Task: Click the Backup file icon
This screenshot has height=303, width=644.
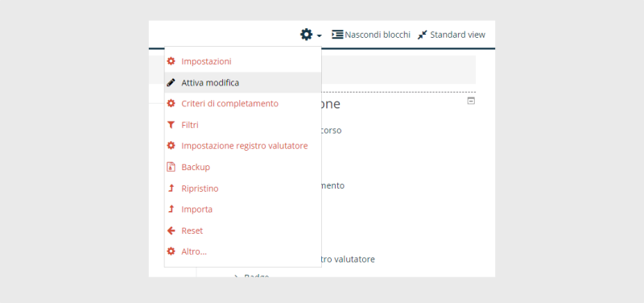Action: (x=171, y=167)
